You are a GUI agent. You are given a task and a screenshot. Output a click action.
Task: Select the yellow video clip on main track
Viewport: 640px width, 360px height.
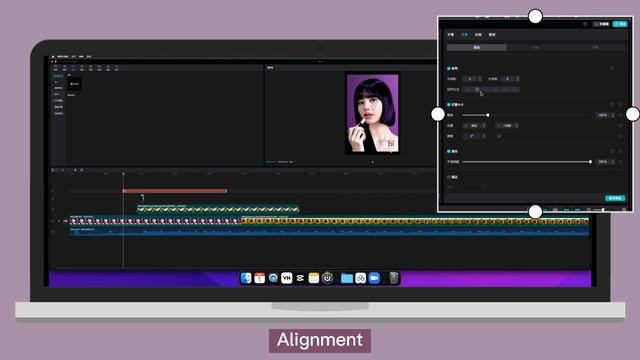pyautogui.click(x=415, y=221)
